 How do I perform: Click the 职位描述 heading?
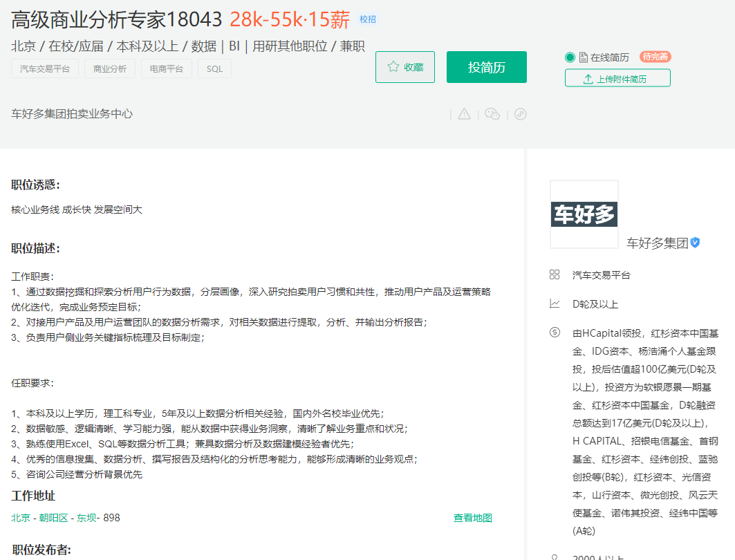click(36, 248)
